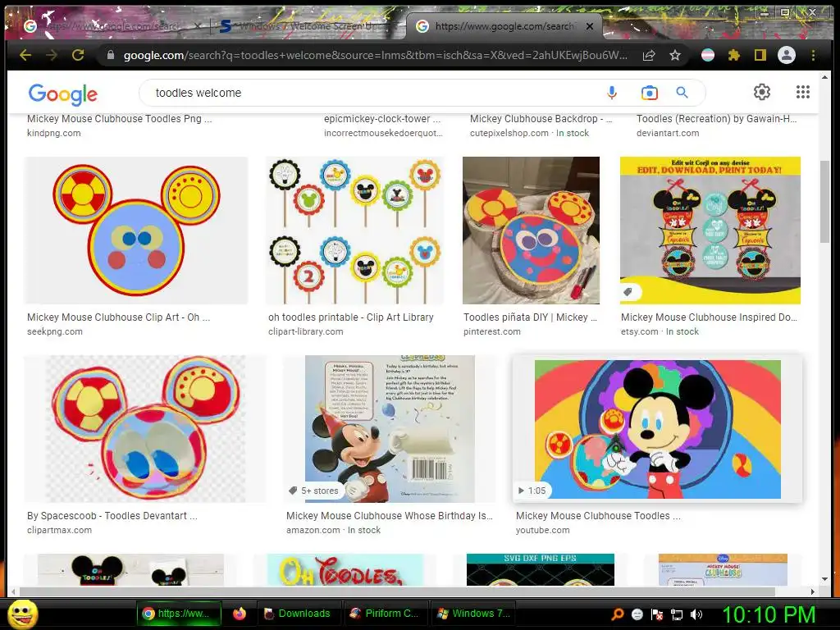Open Chrome three-dot menu
The image size is (840, 630).
click(x=813, y=55)
